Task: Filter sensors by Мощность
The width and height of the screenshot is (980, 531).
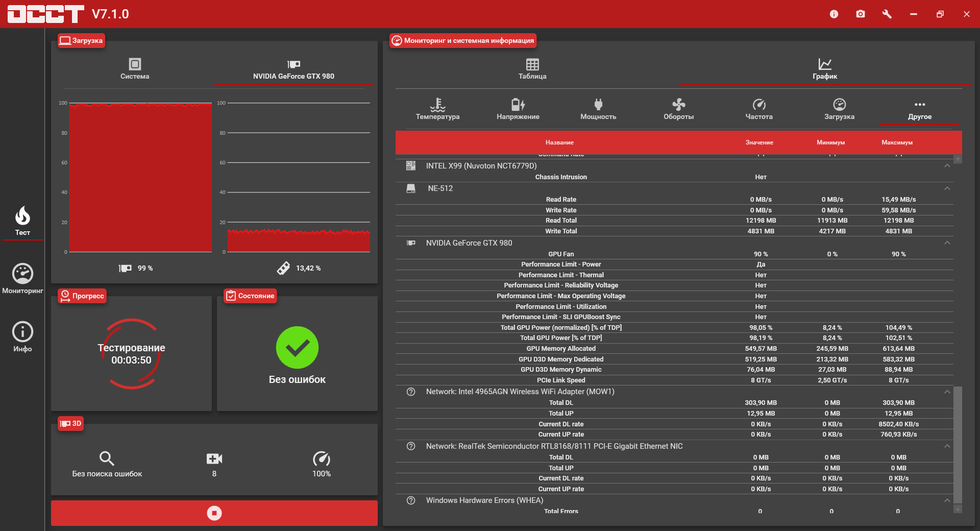Action: (598, 110)
